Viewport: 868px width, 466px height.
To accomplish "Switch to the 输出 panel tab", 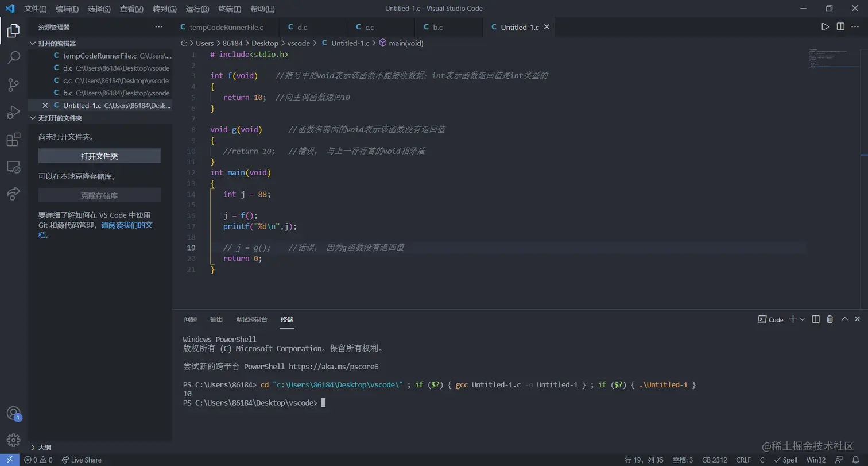I will 216,319.
